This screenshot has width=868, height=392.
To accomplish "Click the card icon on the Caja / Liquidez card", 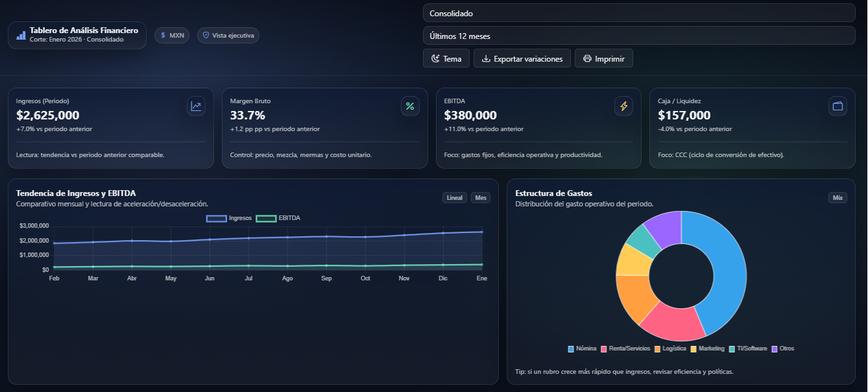I will [838, 106].
